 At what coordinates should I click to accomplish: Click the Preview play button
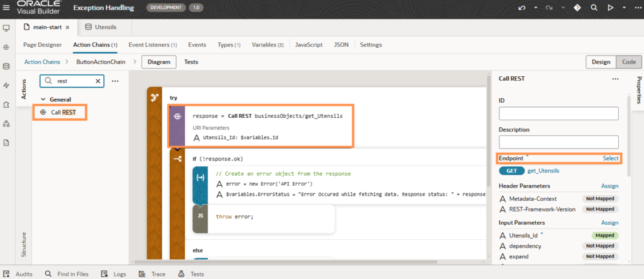coord(610,8)
